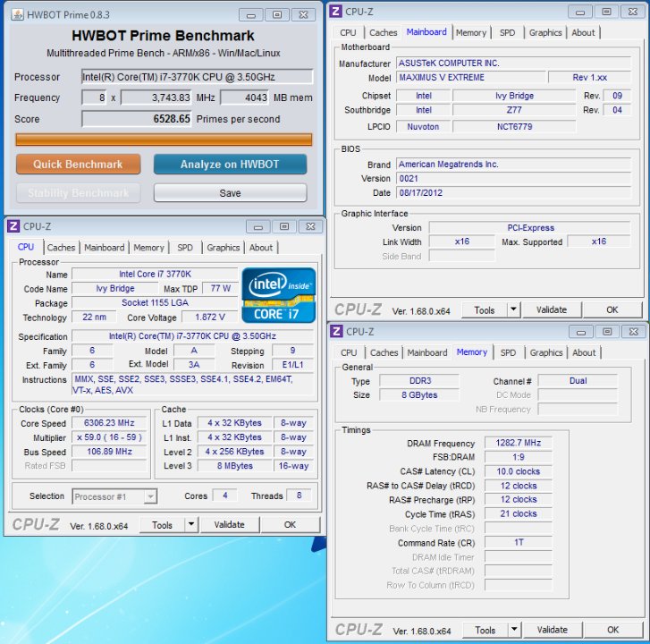Open Mainboard tab in the Memory window
Screen dimensions: 650x644
(x=427, y=353)
